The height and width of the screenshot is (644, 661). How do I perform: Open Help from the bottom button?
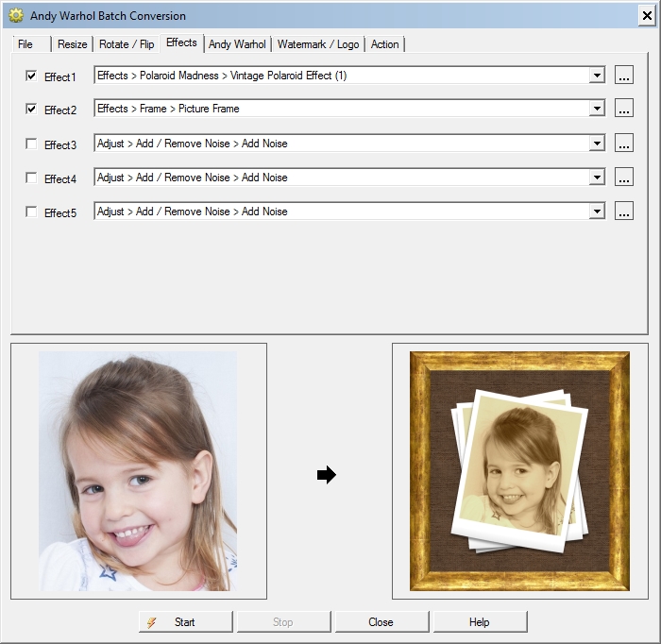[480, 621]
